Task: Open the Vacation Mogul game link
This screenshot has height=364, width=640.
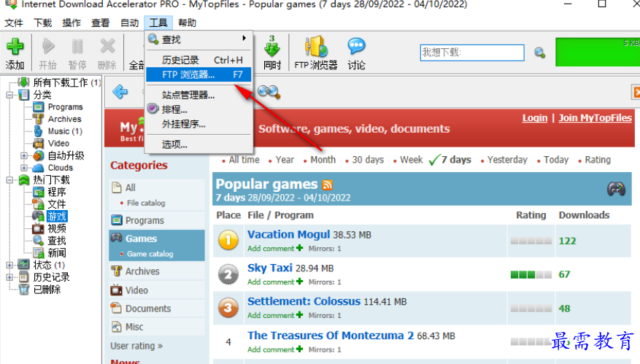Action: click(288, 234)
